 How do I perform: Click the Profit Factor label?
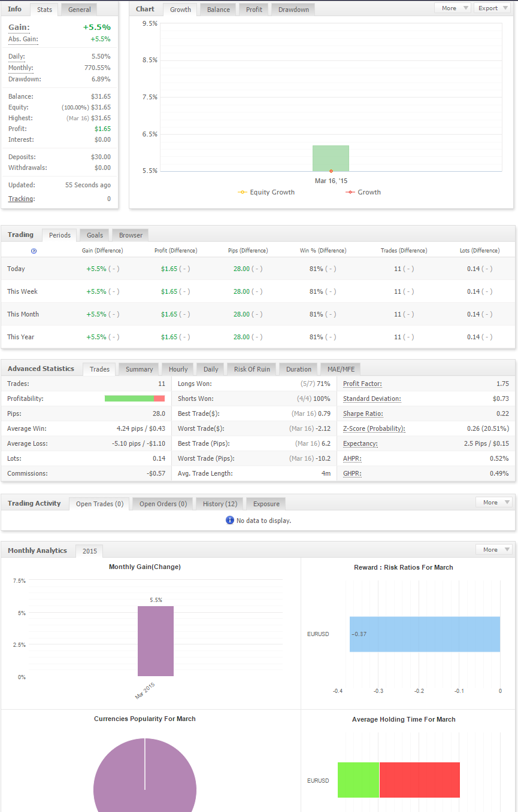[x=362, y=384]
